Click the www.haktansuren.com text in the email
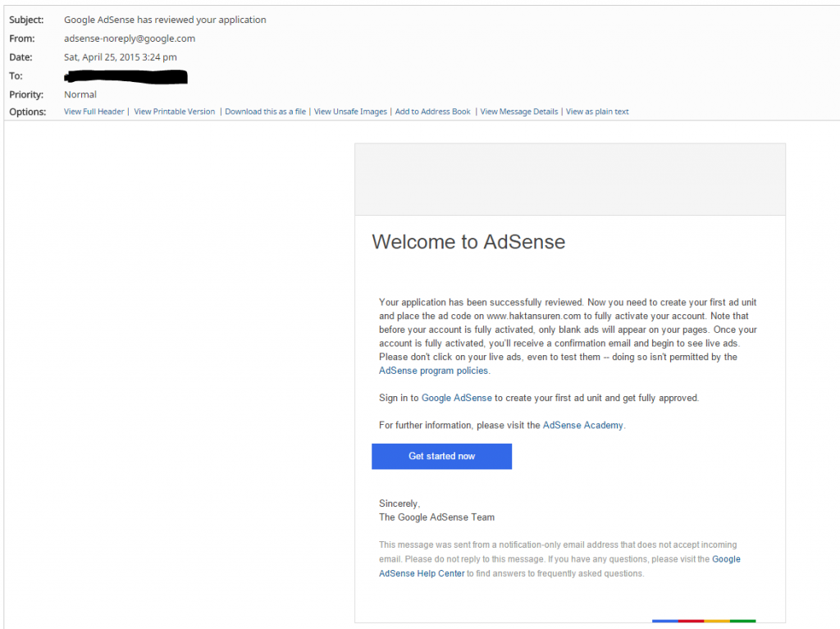The width and height of the screenshot is (840, 629). pos(533,316)
